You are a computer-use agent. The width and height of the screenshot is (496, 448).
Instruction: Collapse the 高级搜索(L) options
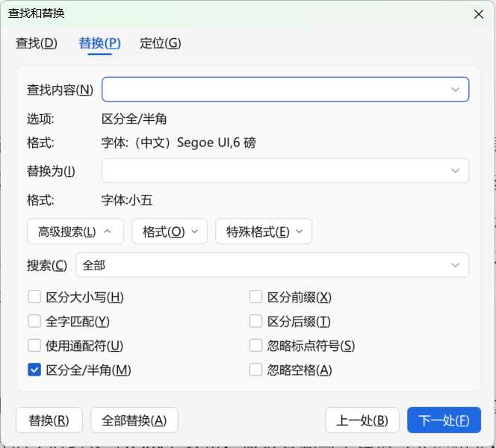coord(75,231)
